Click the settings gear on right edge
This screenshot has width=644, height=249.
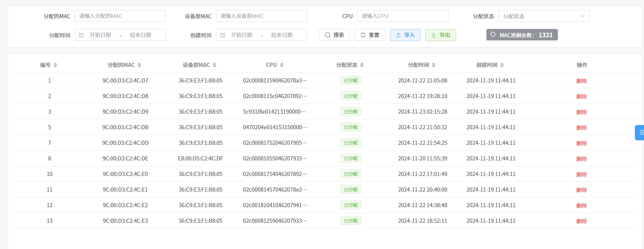[641, 132]
